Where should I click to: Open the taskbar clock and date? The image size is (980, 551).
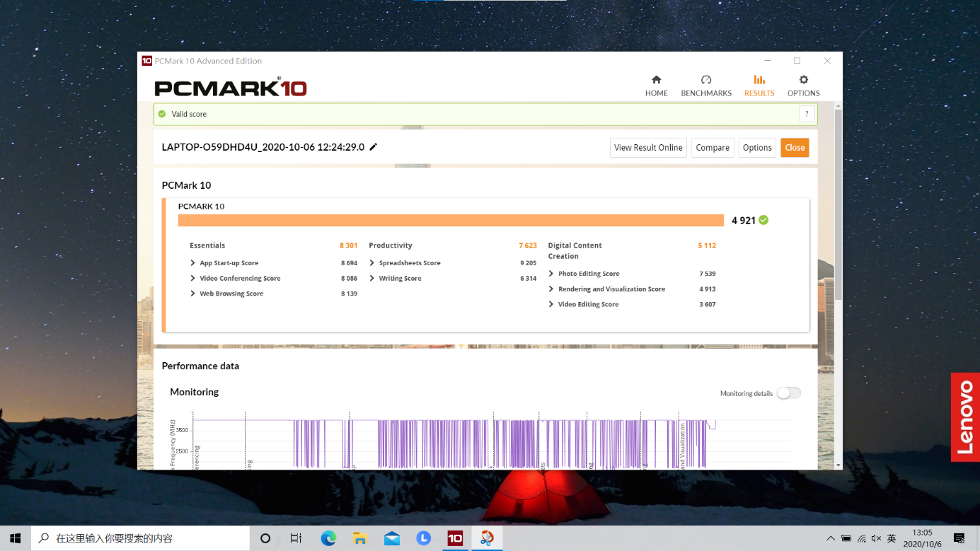[x=922, y=538]
